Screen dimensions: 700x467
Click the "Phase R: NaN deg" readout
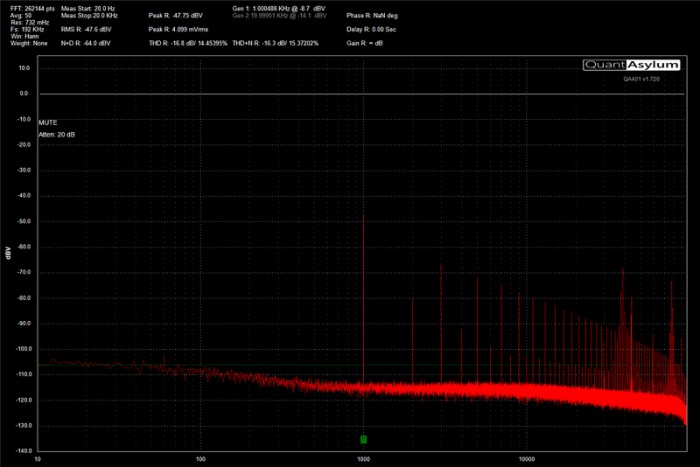tap(372, 16)
